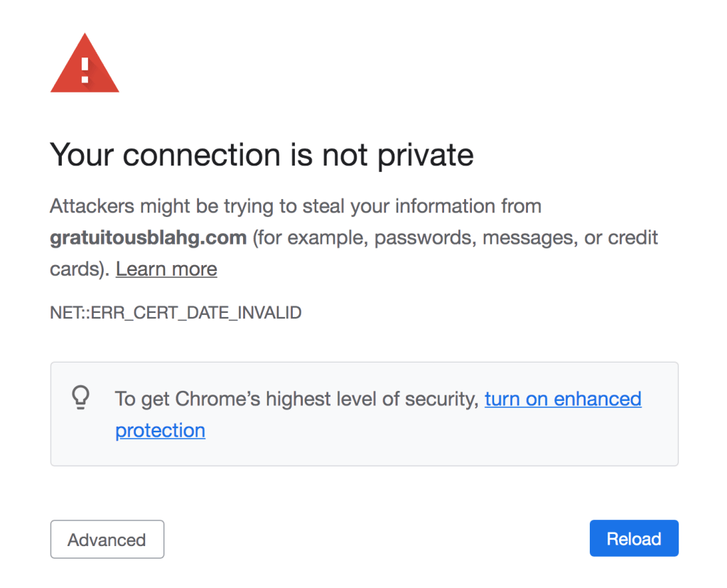Click the 'Your connection is not private' heading

pyautogui.click(x=262, y=154)
